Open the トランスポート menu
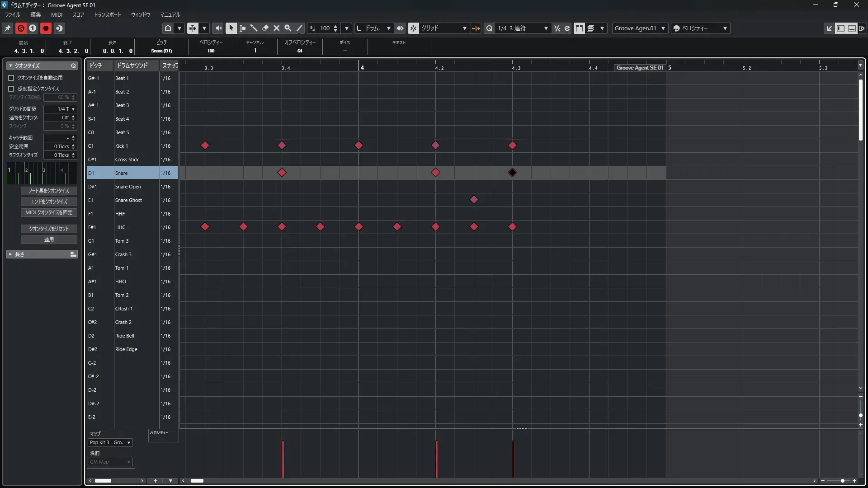 pos(107,14)
